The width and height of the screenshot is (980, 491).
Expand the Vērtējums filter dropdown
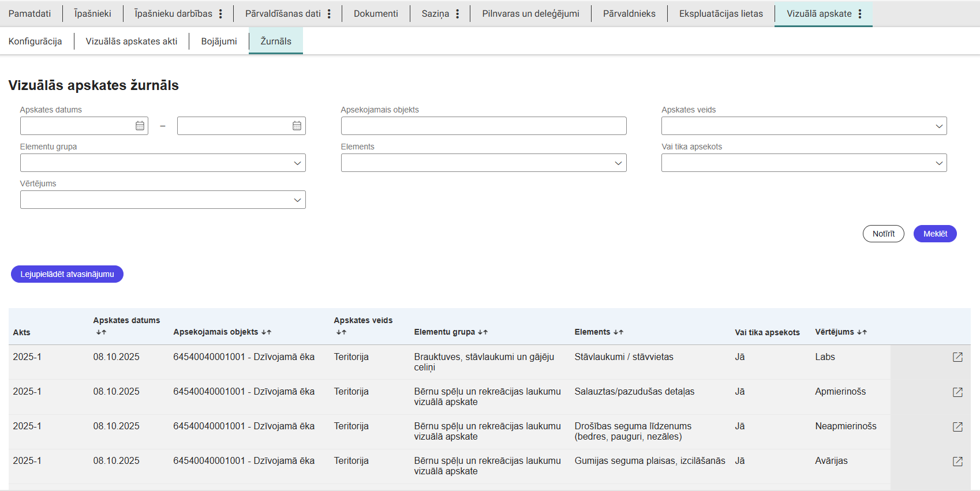(x=163, y=200)
